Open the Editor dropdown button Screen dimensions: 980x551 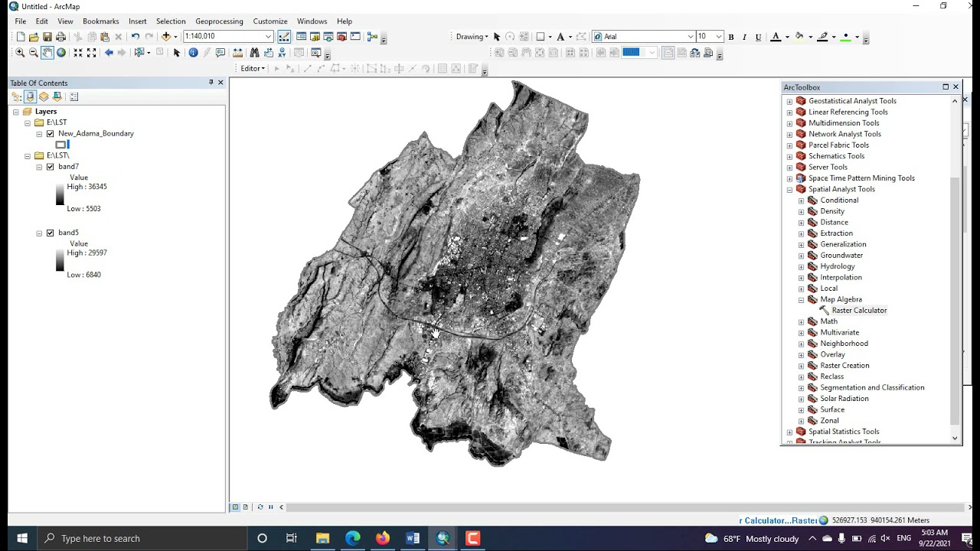(x=253, y=68)
